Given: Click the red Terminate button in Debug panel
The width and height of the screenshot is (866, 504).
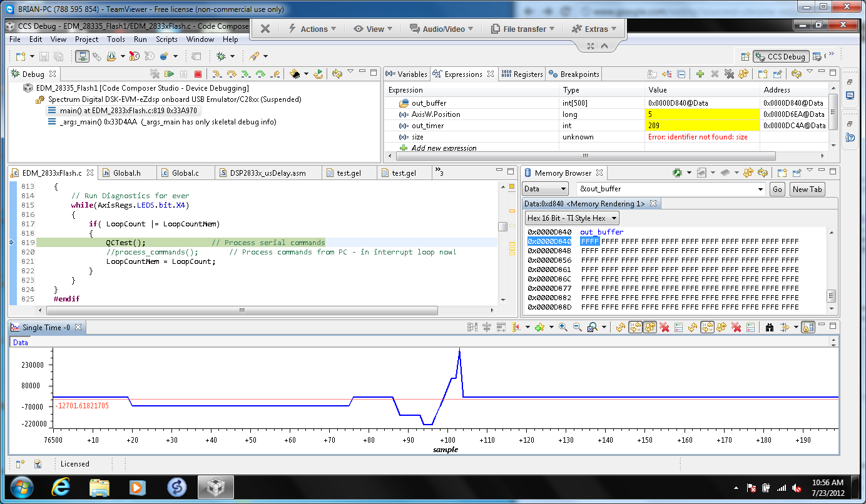Looking at the screenshot, I should (198, 74).
